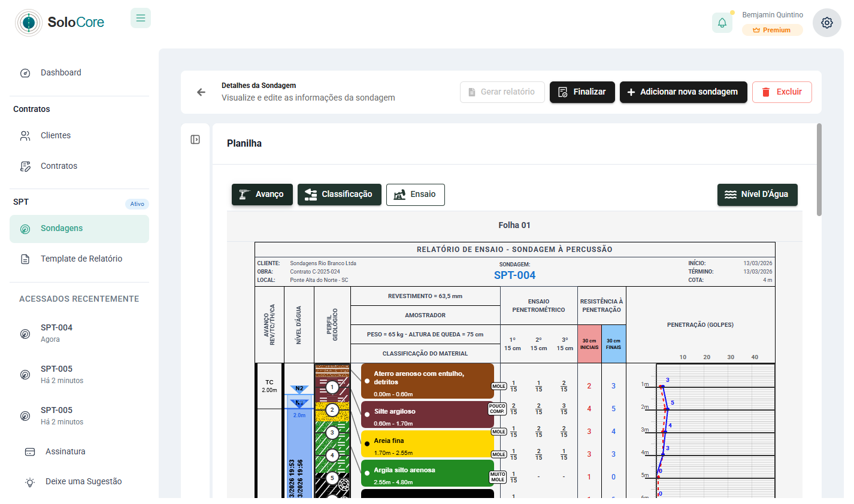Click Adicionar nova sondagem

(x=683, y=92)
